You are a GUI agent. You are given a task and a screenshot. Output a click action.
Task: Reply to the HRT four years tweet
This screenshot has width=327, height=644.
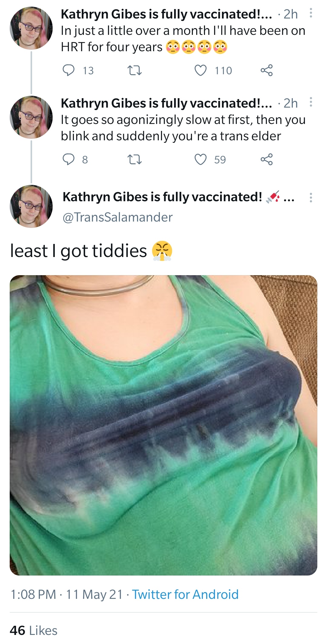pos(68,70)
